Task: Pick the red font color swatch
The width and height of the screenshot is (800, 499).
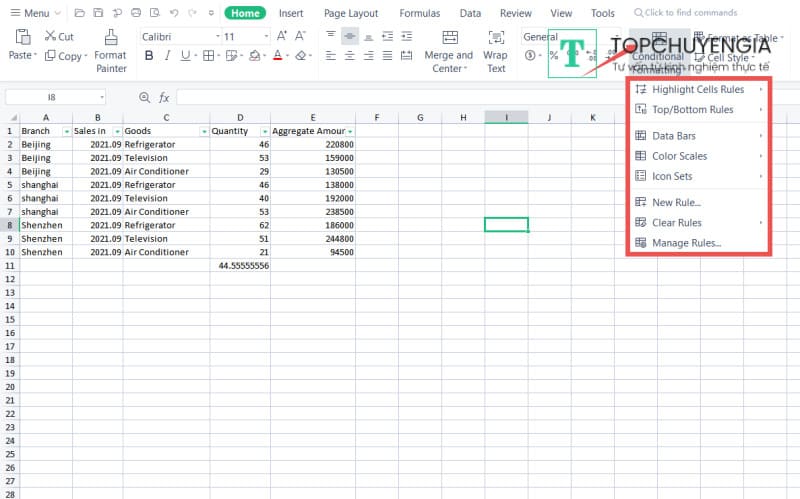Action: [x=277, y=56]
